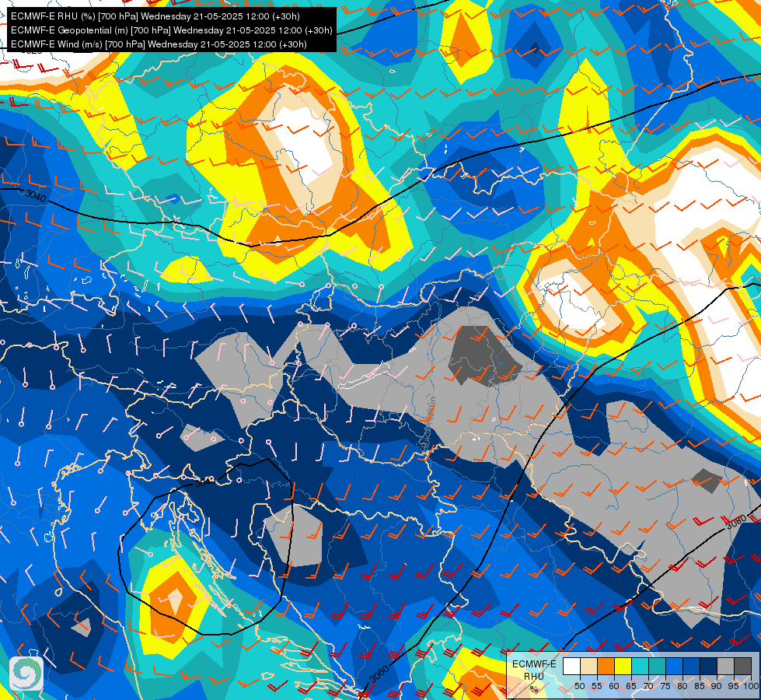
Task: Select the navy 85–90 legend swatch
Action: coord(709,666)
